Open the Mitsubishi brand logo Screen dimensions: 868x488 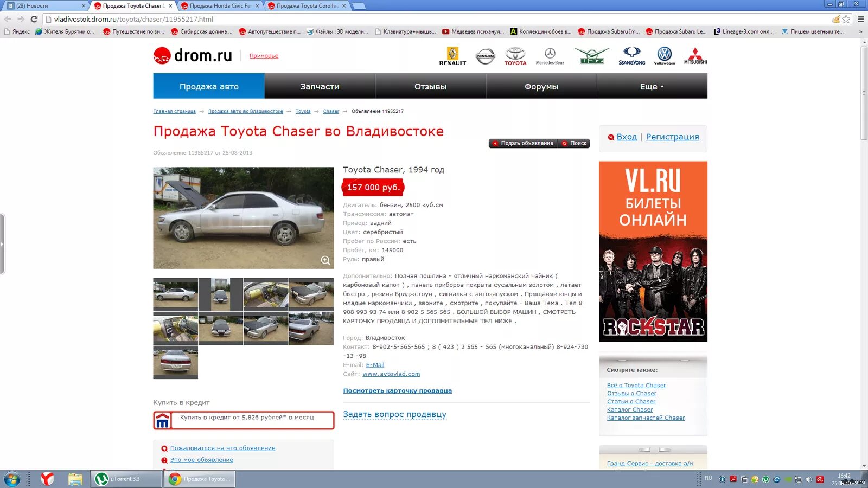(695, 56)
